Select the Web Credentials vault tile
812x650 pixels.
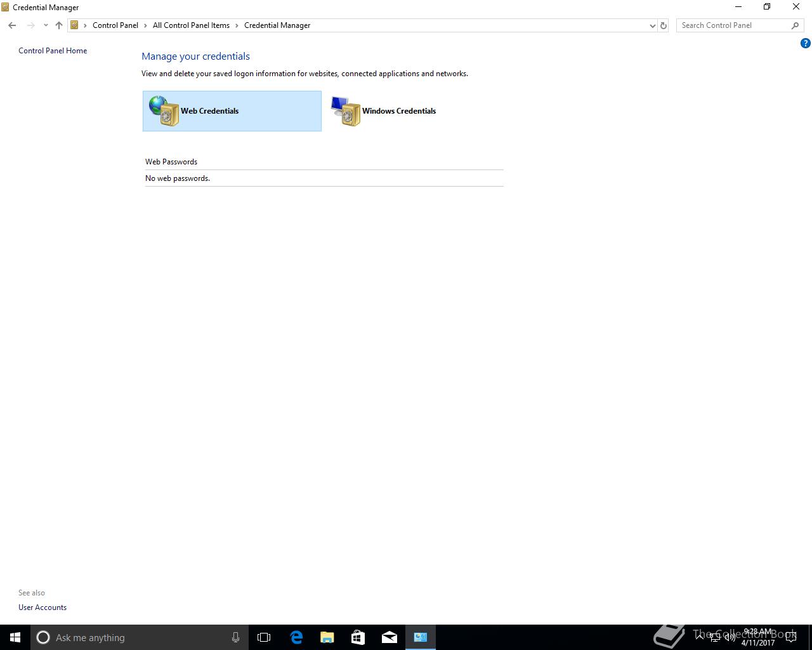point(232,111)
